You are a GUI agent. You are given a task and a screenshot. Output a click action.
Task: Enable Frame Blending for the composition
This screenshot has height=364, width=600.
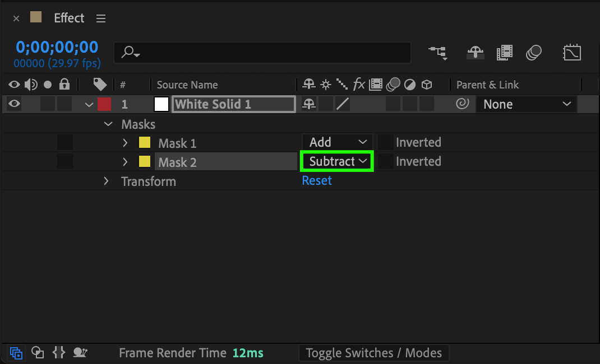pyautogui.click(x=505, y=53)
